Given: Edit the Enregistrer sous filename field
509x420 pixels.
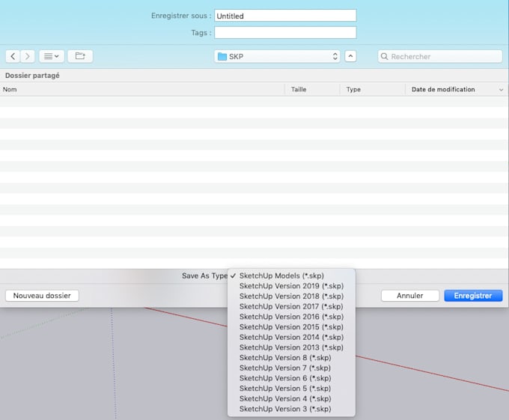Looking at the screenshot, I should (285, 16).
